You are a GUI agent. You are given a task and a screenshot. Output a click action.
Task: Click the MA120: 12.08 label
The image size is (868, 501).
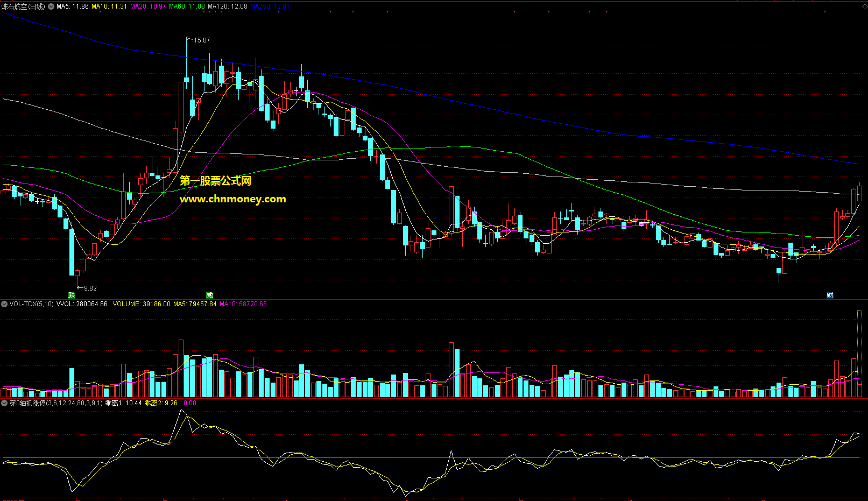tap(228, 6)
